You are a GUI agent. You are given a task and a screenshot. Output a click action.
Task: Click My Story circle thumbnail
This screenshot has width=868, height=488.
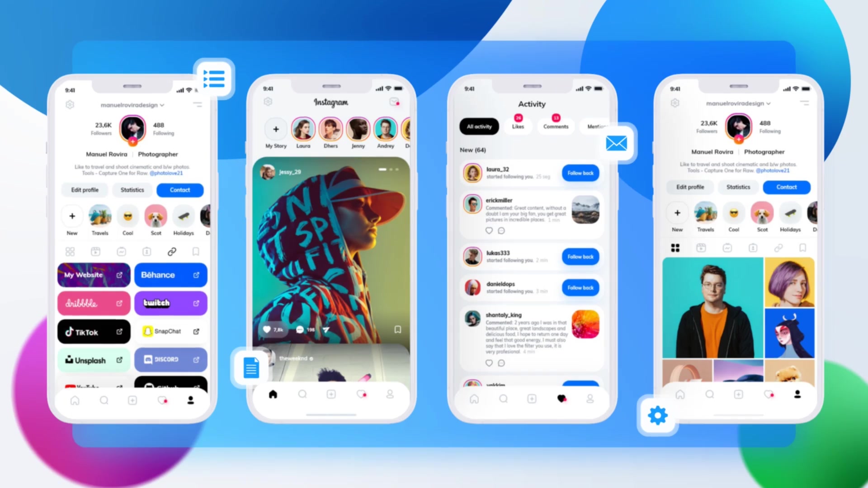click(x=276, y=129)
